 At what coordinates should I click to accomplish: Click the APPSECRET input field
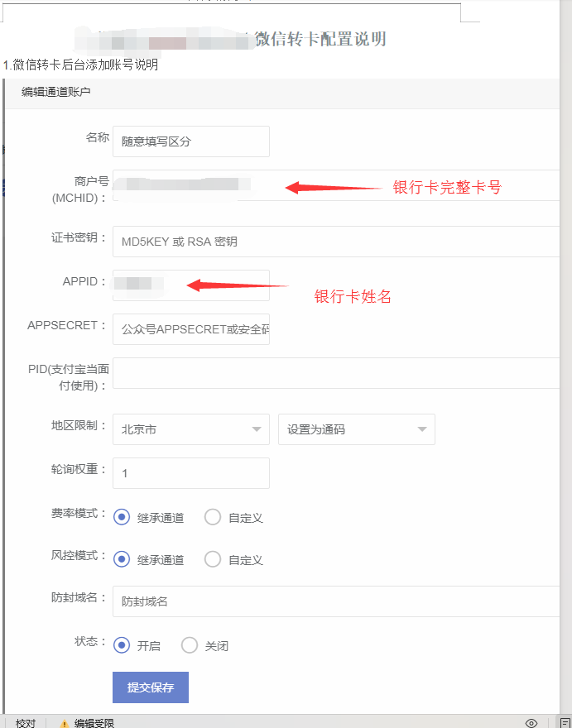[x=190, y=328]
